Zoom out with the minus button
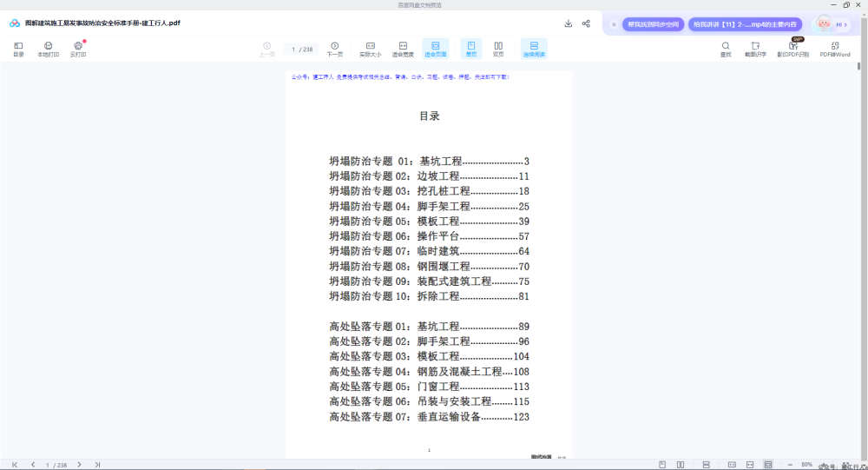 point(790,465)
